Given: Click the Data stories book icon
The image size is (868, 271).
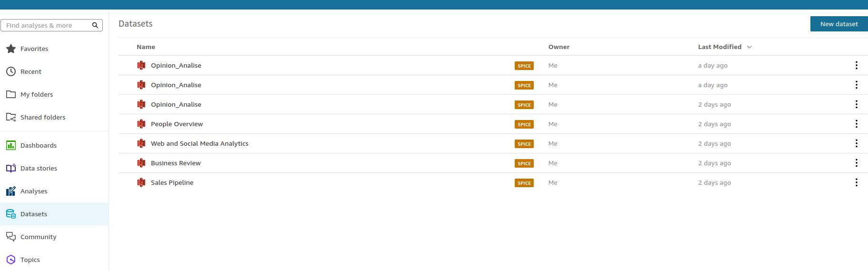Looking at the screenshot, I should pyautogui.click(x=11, y=168).
